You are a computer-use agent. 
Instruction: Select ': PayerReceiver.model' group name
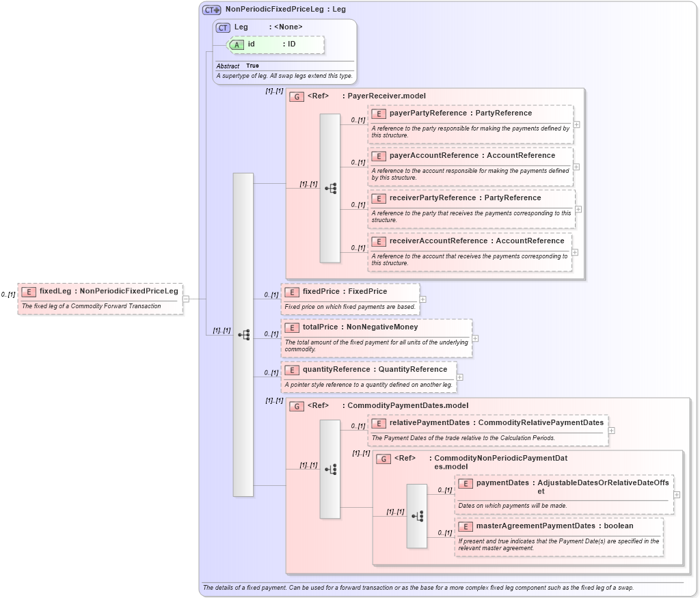pos(384,96)
